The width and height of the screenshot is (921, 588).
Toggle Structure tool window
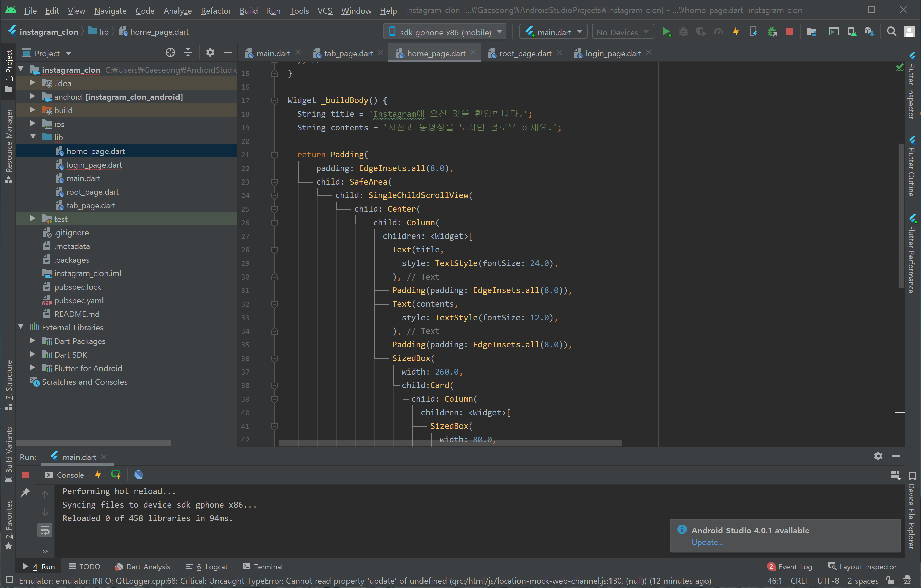point(8,385)
